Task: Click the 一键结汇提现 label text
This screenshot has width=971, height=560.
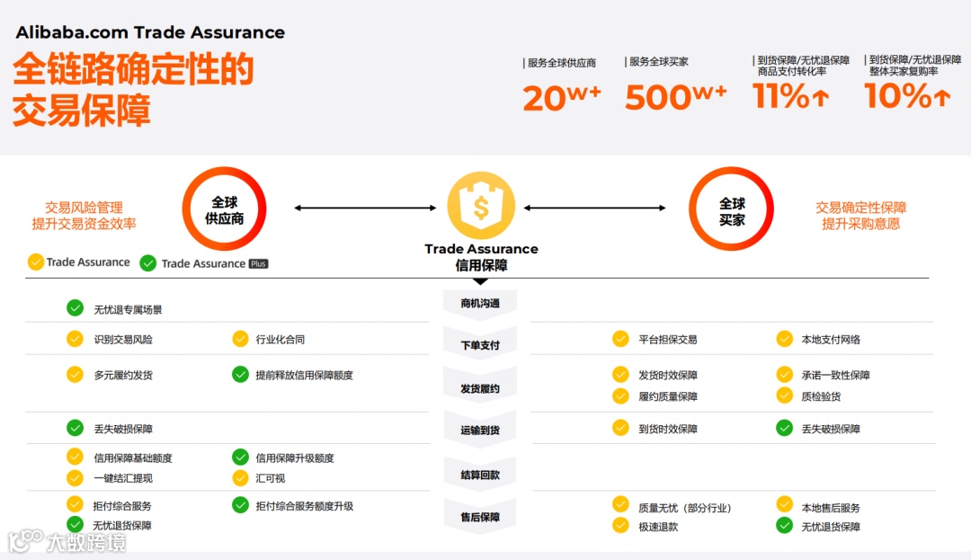Action: point(122,477)
